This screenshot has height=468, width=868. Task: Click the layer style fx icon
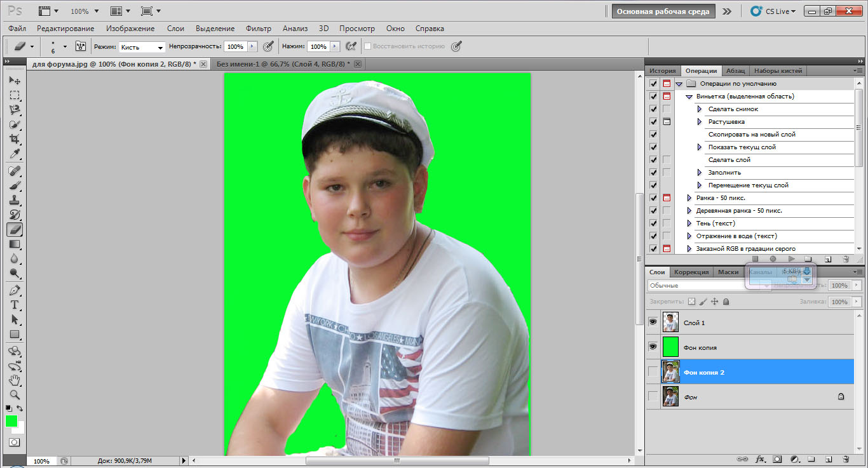click(x=760, y=458)
